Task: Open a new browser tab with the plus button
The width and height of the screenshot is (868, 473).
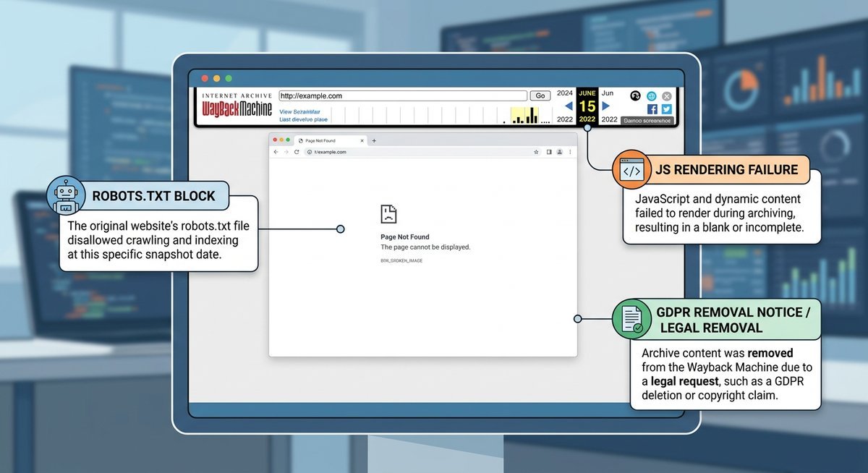Action: tap(374, 141)
